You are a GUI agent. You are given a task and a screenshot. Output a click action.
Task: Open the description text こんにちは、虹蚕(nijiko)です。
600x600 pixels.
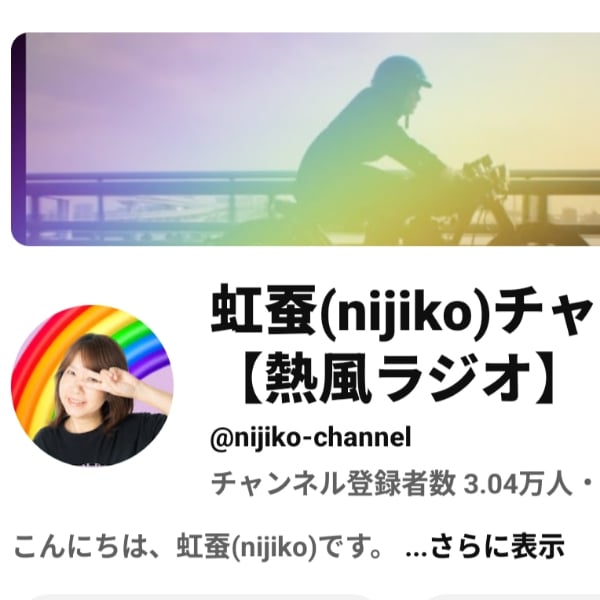pos(197,547)
